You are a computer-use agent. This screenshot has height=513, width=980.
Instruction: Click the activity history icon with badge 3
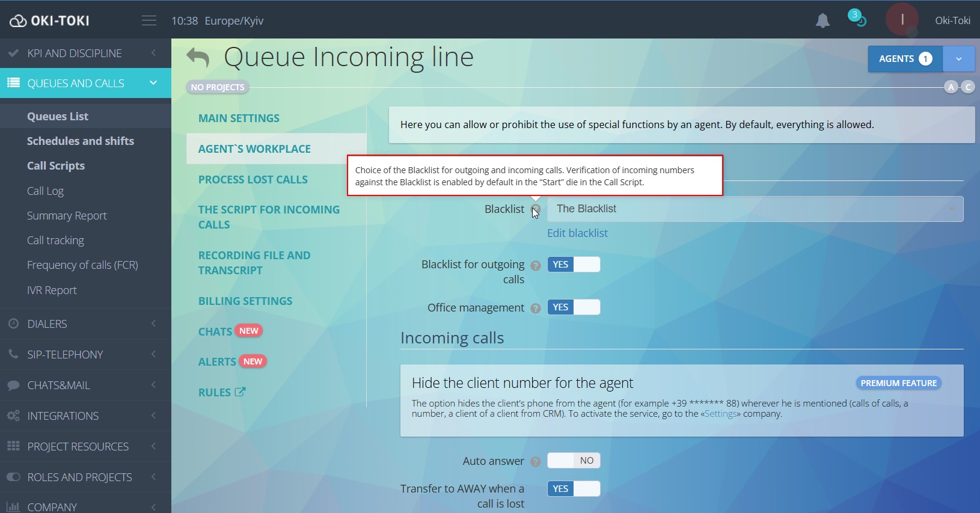pyautogui.click(x=857, y=18)
